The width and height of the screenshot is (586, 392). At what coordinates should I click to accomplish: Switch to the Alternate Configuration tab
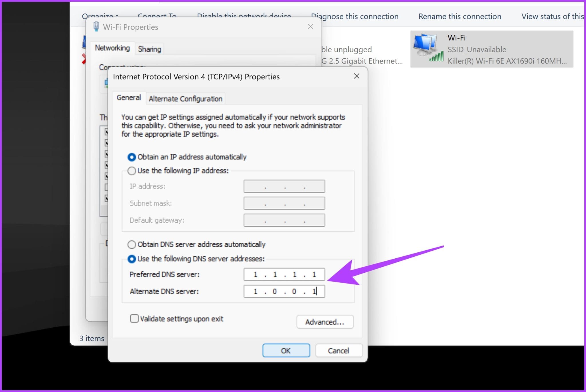[185, 98]
